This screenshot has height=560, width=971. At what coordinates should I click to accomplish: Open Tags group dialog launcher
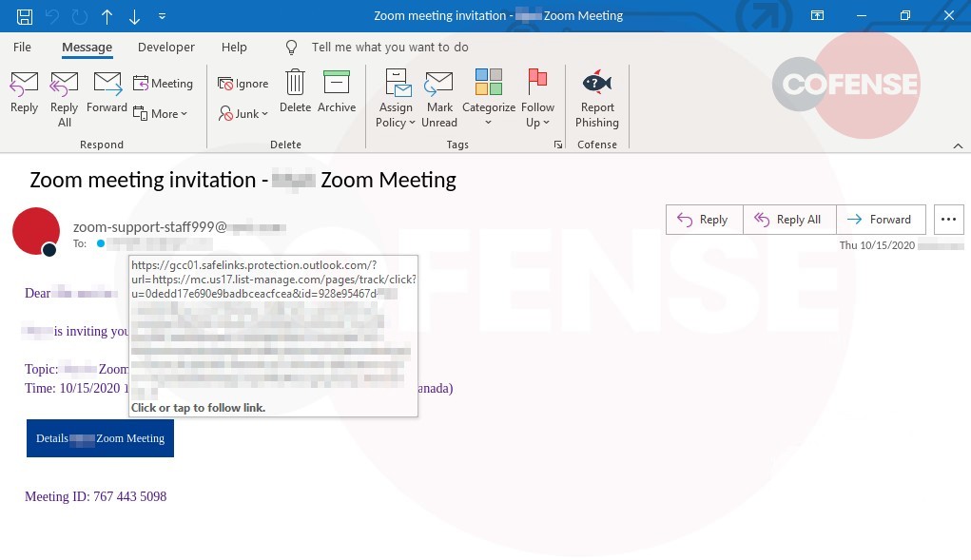click(x=558, y=145)
